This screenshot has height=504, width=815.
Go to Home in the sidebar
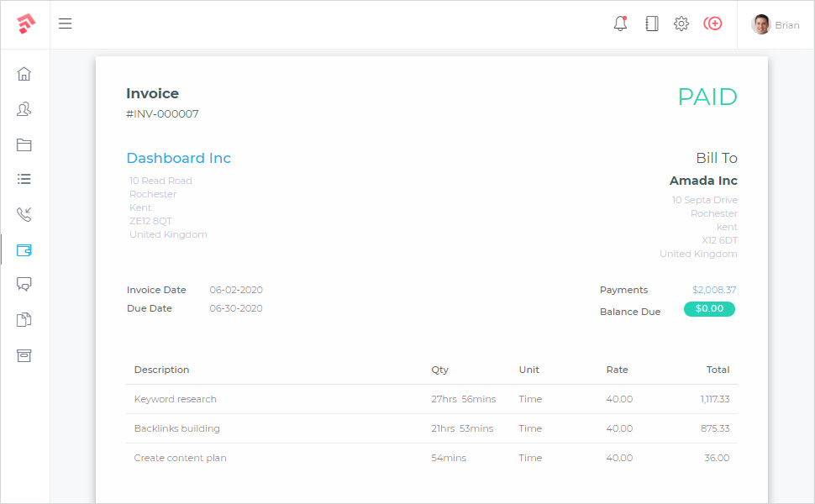[x=24, y=74]
